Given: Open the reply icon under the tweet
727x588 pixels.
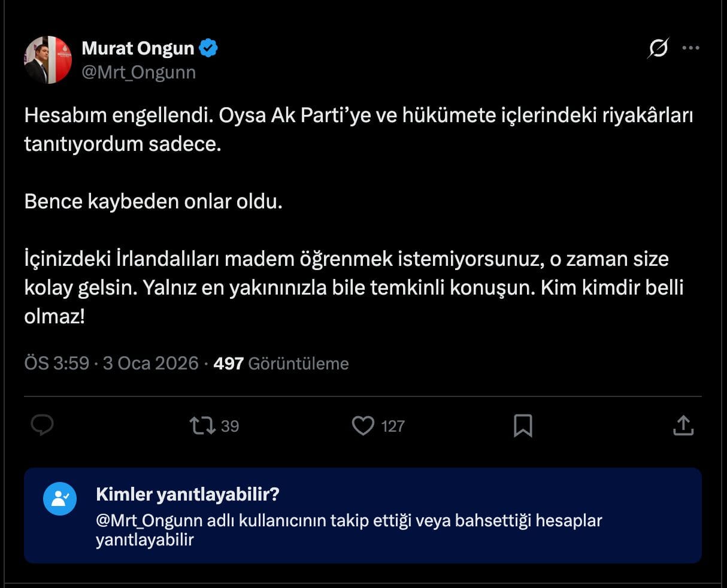Looking at the screenshot, I should click(x=43, y=426).
